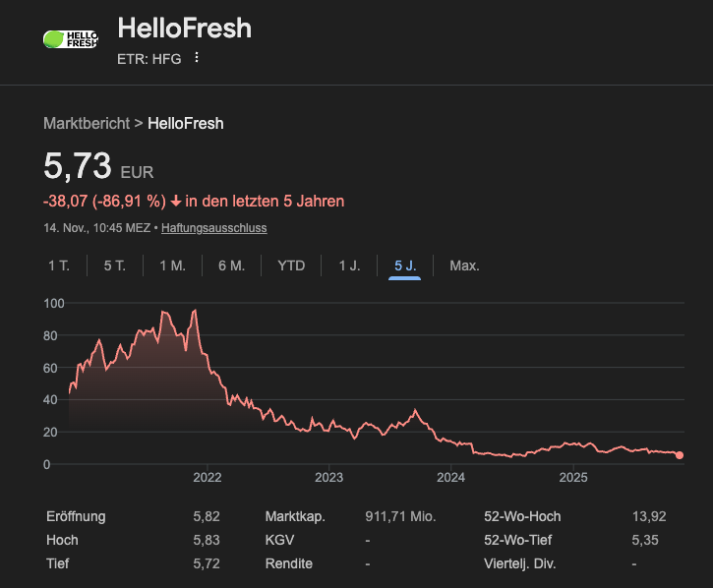
Task: Select the 1 J. time range tab
Action: (x=349, y=265)
